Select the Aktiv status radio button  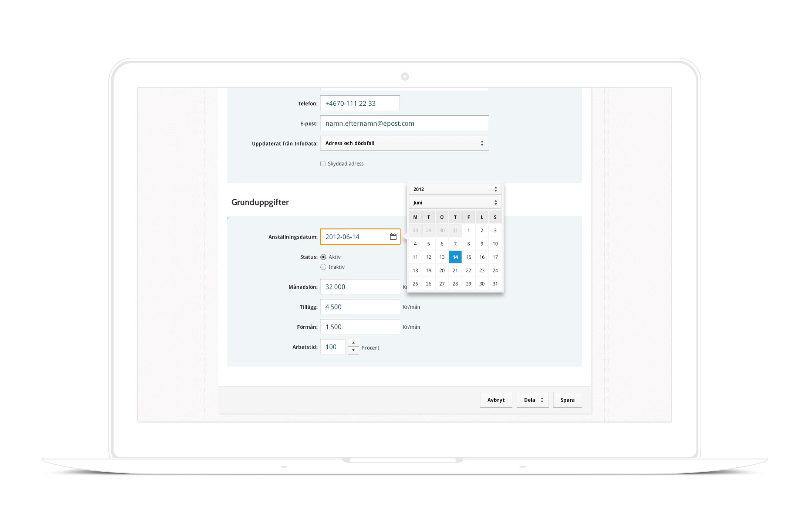pyautogui.click(x=323, y=257)
